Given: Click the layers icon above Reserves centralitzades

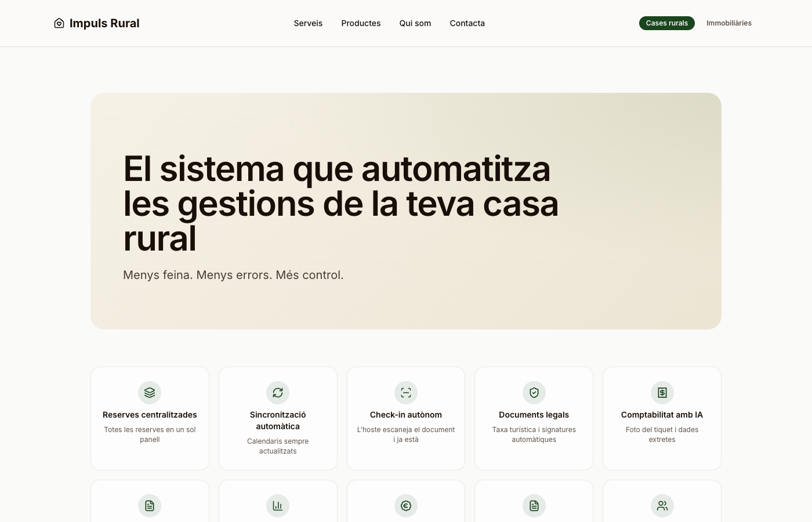Looking at the screenshot, I should (x=150, y=393).
